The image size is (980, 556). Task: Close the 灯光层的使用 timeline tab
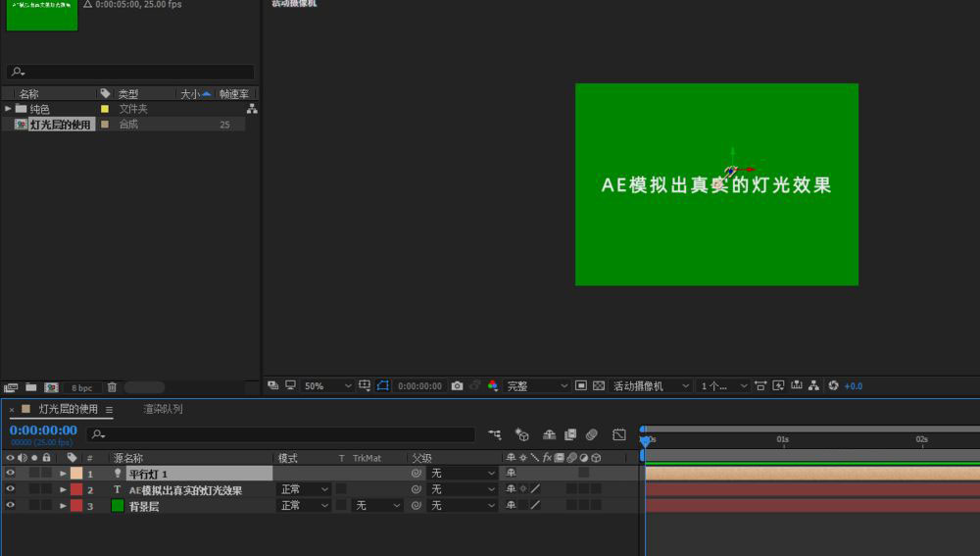(x=12, y=410)
